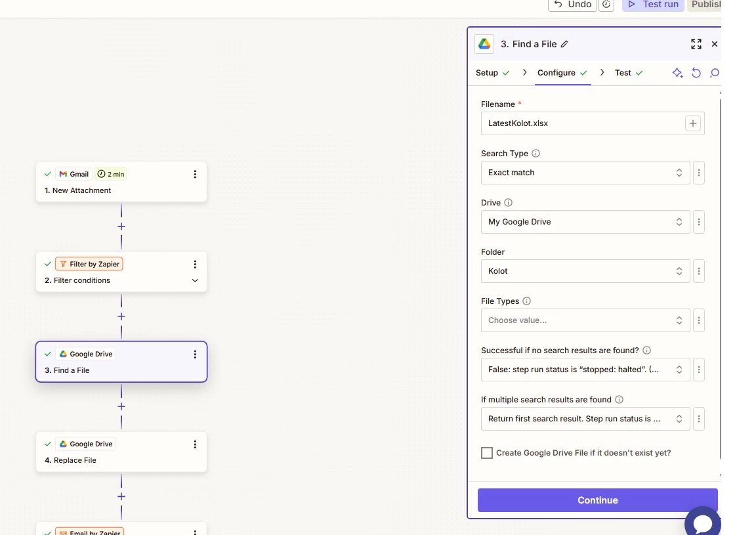Open Search Type field options menu
The height and width of the screenshot is (535, 756).
[x=699, y=173]
